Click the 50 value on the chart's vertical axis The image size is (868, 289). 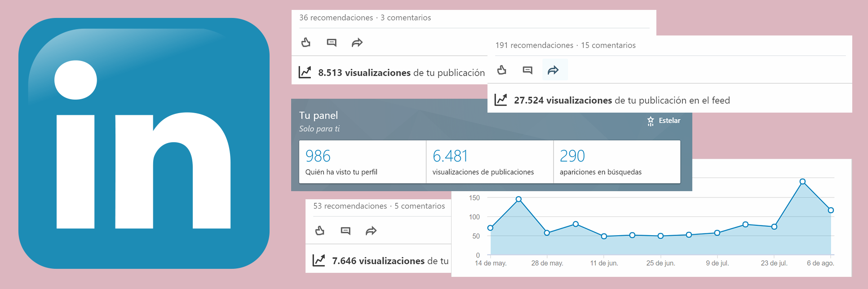(x=476, y=236)
